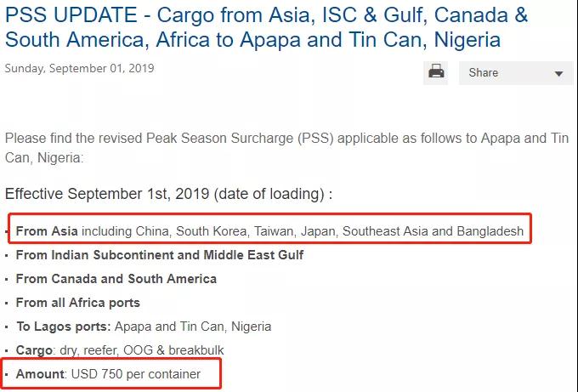Click 'Can, Nigeria:' paragraph ending
Screen dimensions: 578x392
pyautogui.click(x=44, y=158)
